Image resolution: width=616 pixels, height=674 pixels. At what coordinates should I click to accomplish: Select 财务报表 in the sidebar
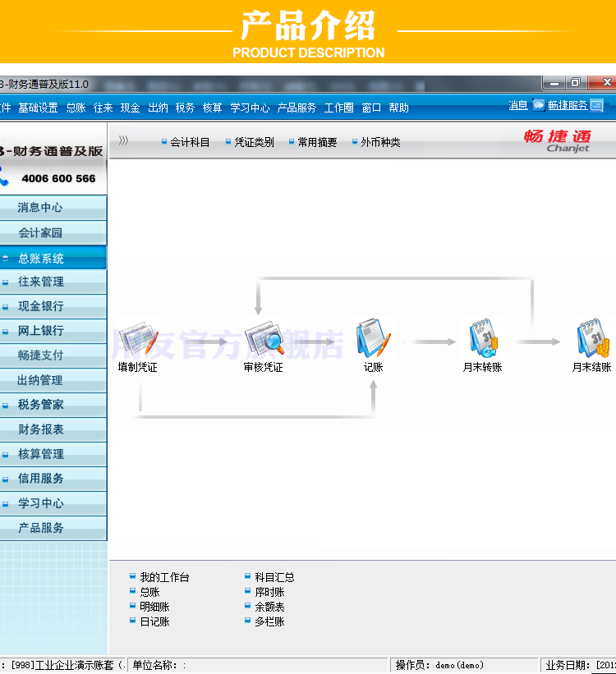(x=53, y=429)
